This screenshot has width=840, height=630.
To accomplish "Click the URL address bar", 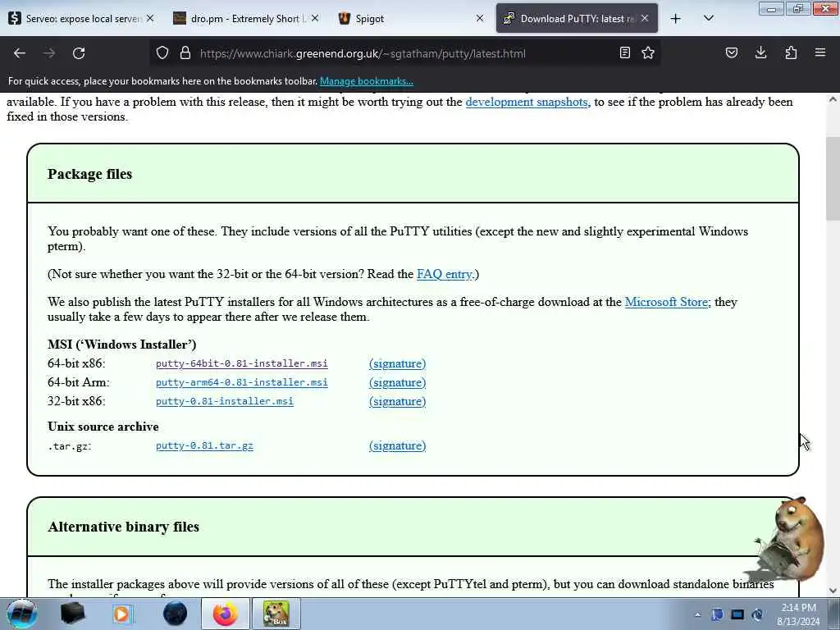I will pyautogui.click(x=404, y=53).
